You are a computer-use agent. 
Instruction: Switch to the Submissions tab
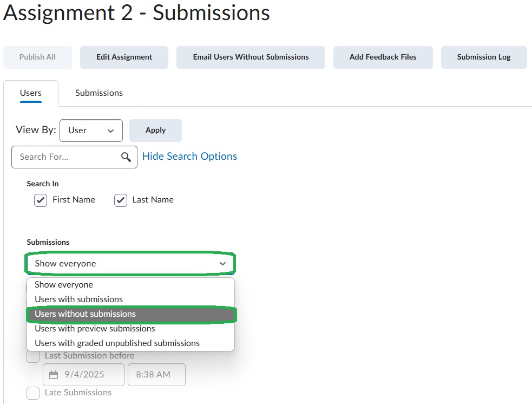tap(99, 93)
